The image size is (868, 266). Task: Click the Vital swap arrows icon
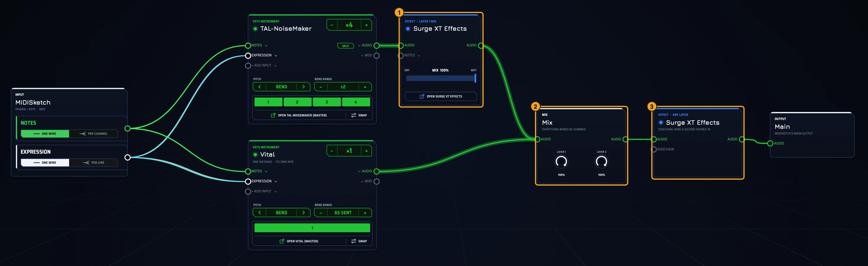[x=353, y=241]
